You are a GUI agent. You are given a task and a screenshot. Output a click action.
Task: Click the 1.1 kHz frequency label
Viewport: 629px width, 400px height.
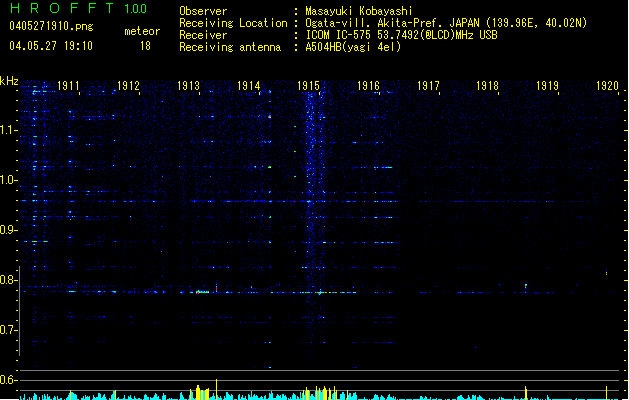click(x=9, y=130)
